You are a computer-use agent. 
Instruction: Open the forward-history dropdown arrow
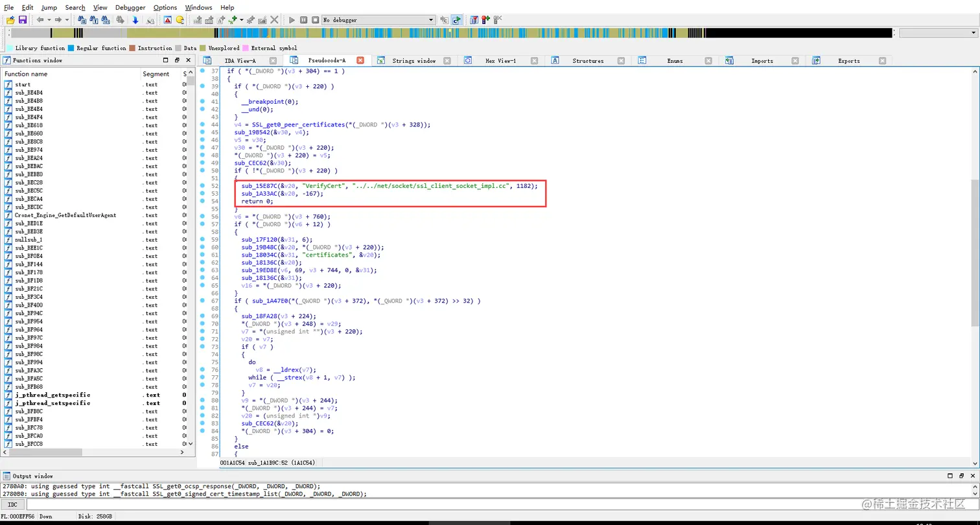65,20
